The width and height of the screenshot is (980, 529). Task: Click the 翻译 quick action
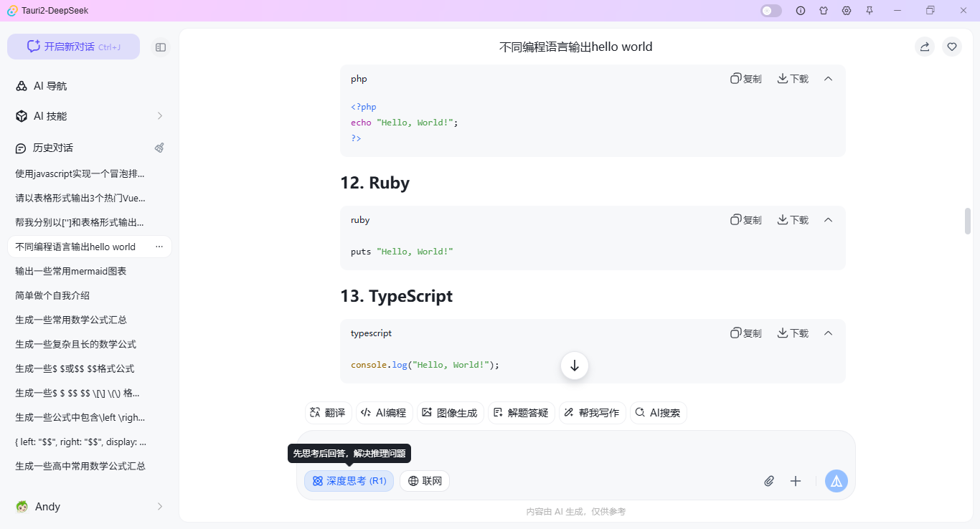[329, 413]
